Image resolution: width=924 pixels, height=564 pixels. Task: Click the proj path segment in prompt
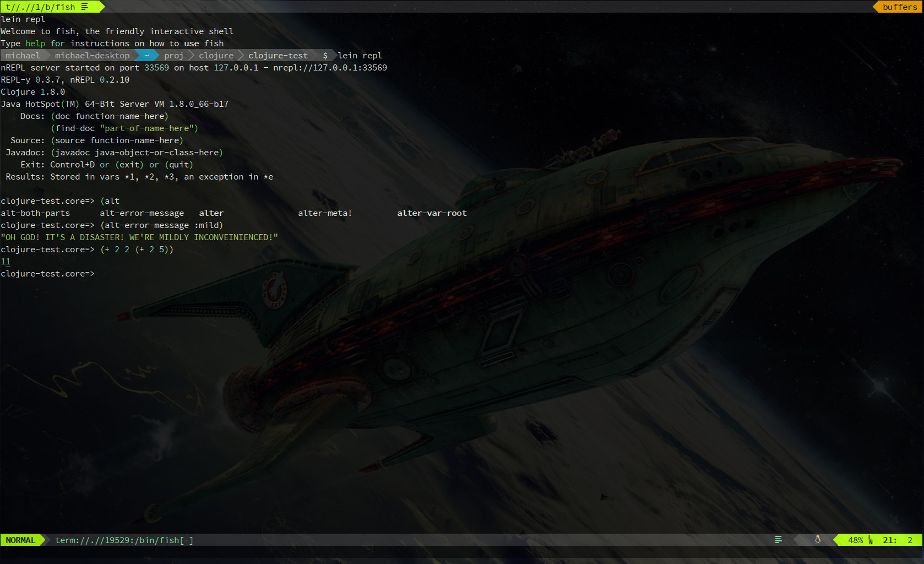[x=173, y=56]
